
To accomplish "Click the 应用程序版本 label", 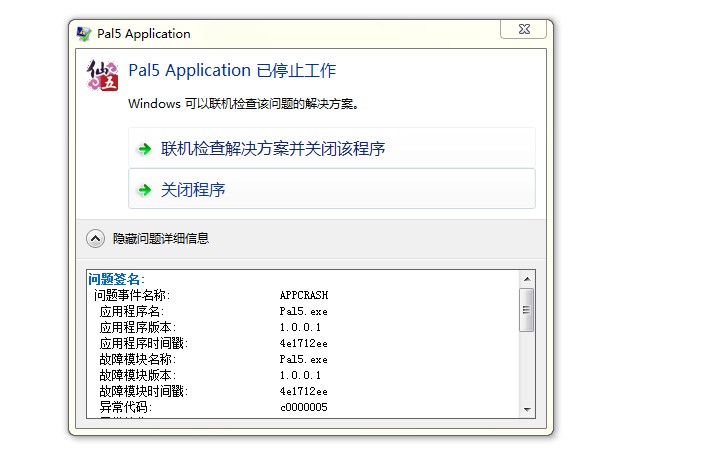I will coord(138,327).
